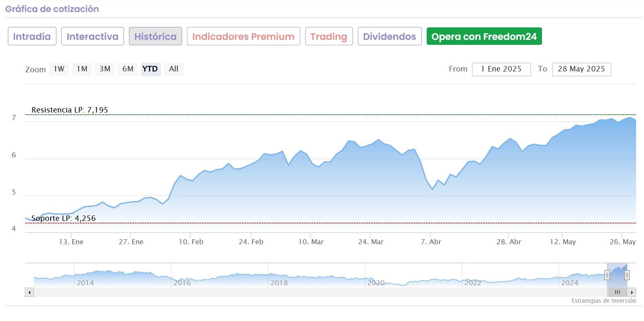
Task: Open the Interactiva chart tab
Action: pos(92,37)
